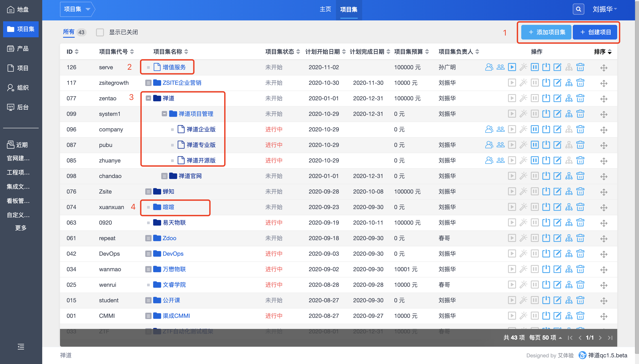Viewport: 639px width, 364px height.
Task: Click the delete trash icon for ZSITE企业营销 row
Action: (580, 83)
